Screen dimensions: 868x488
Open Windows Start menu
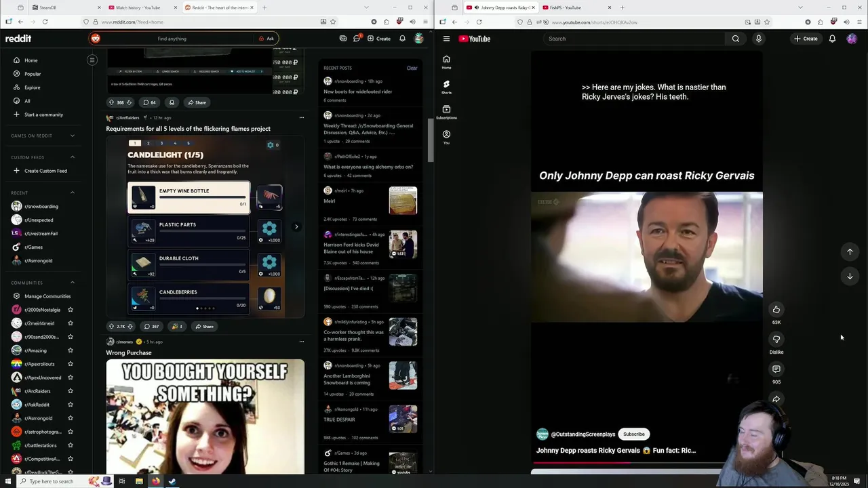8,481
